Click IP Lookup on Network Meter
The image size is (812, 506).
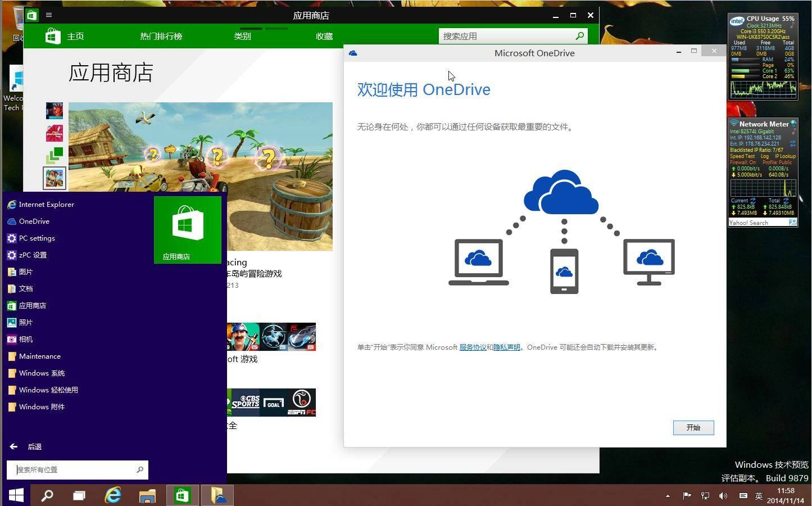785,156
